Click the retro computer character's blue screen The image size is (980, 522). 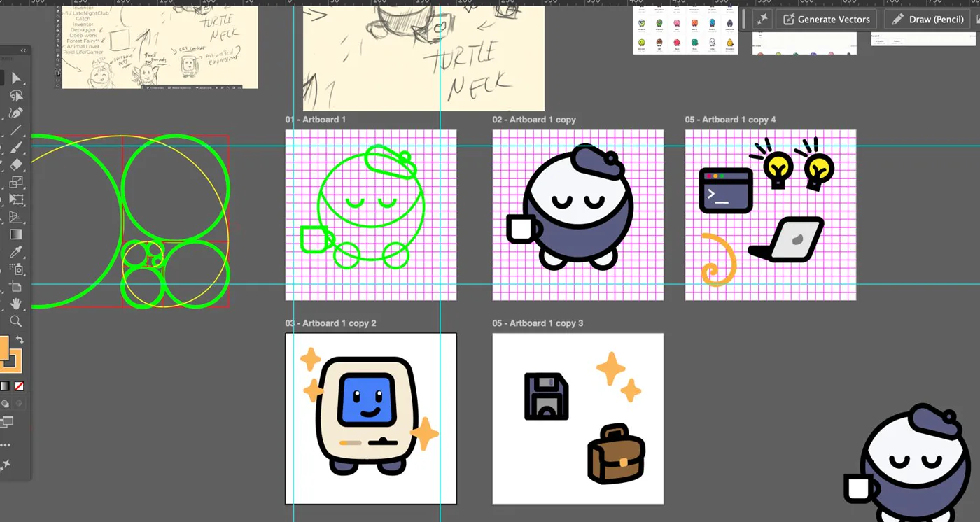(x=366, y=400)
